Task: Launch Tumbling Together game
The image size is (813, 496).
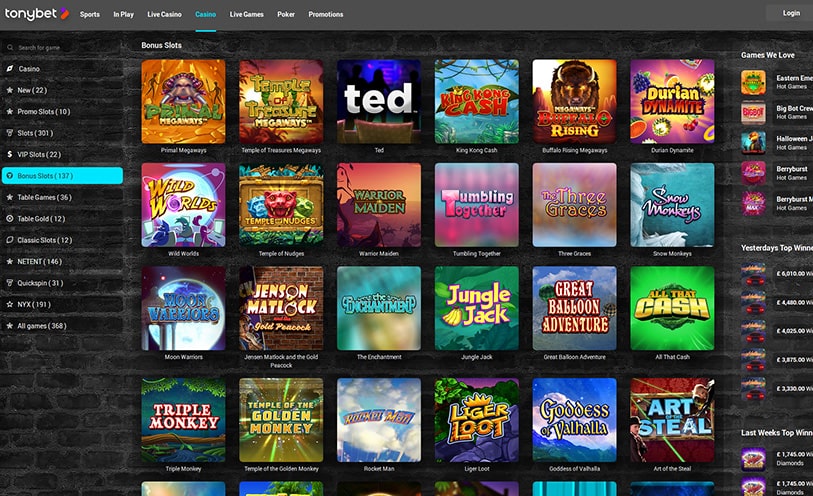Action: pos(476,205)
